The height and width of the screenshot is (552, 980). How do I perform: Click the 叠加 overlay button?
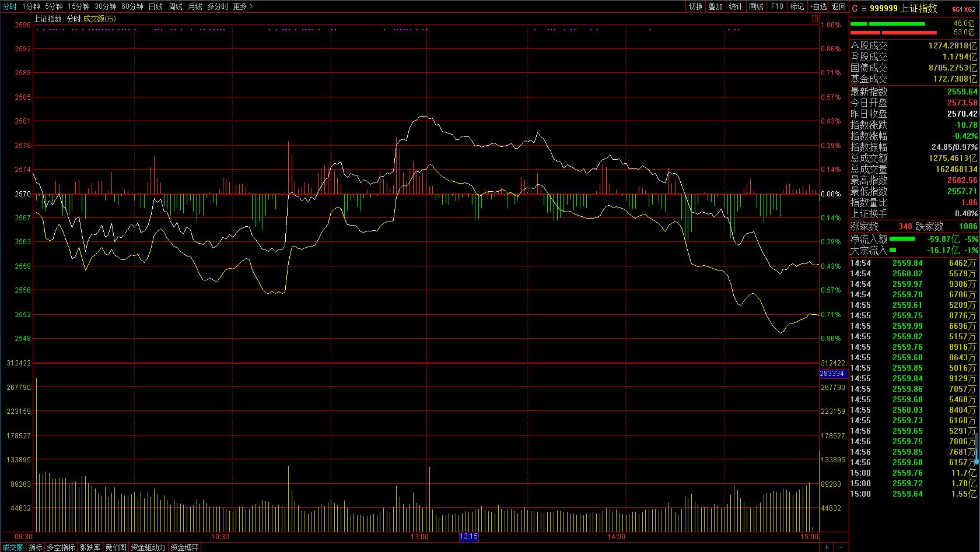[716, 6]
